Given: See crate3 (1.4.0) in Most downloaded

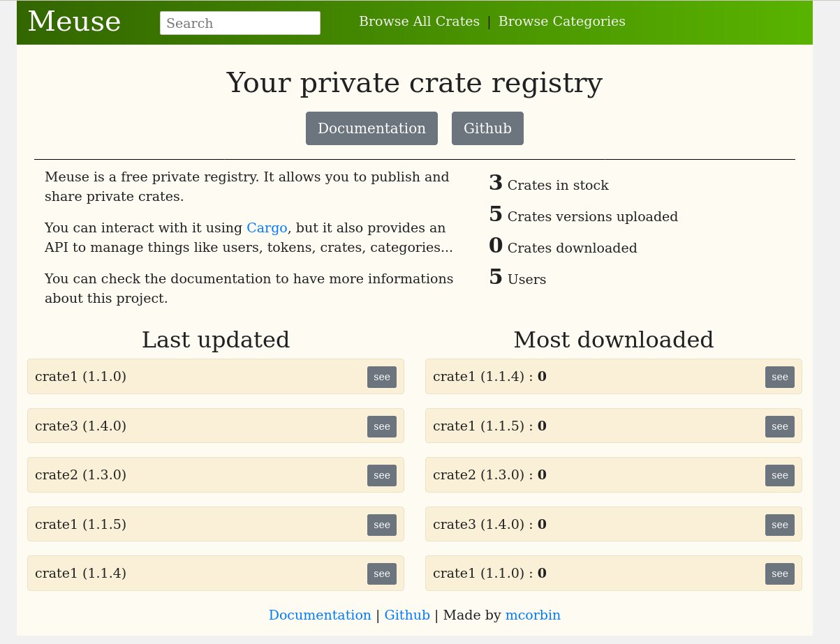Looking at the screenshot, I should pyautogui.click(x=780, y=525).
